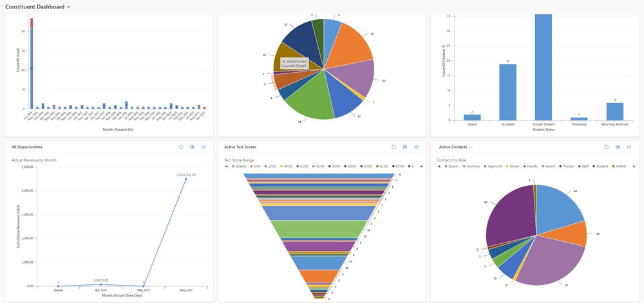View records for All Opportunities chart
This screenshot has width=644, height=303.
click(192, 147)
